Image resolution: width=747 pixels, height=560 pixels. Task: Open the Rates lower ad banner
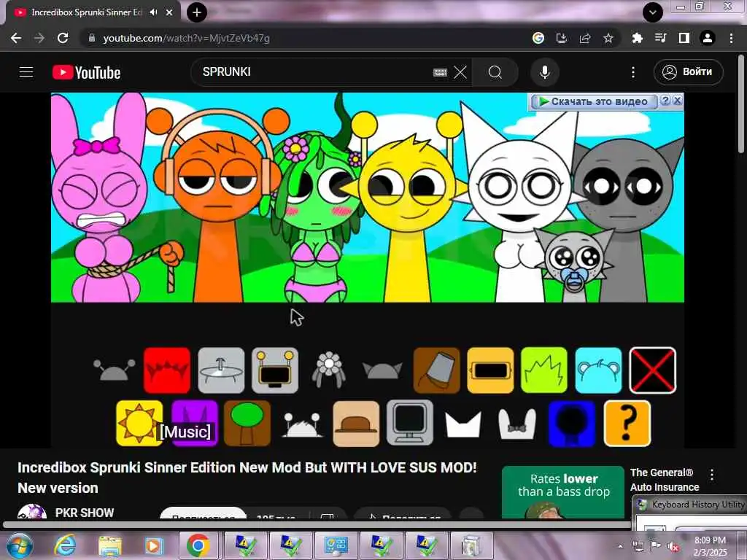[x=563, y=492]
